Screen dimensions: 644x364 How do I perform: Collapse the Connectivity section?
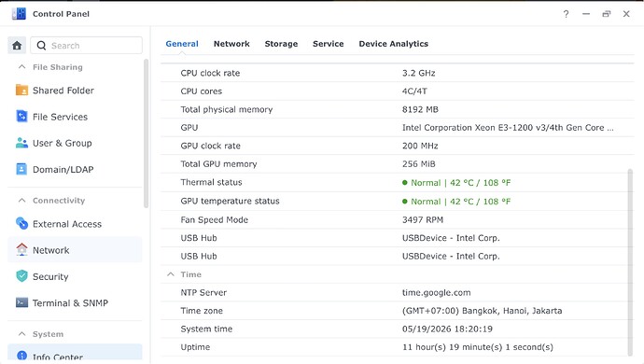coord(22,200)
